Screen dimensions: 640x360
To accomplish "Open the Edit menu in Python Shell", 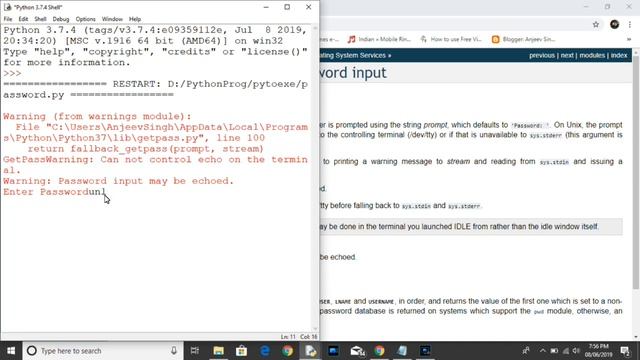I will click(23, 19).
